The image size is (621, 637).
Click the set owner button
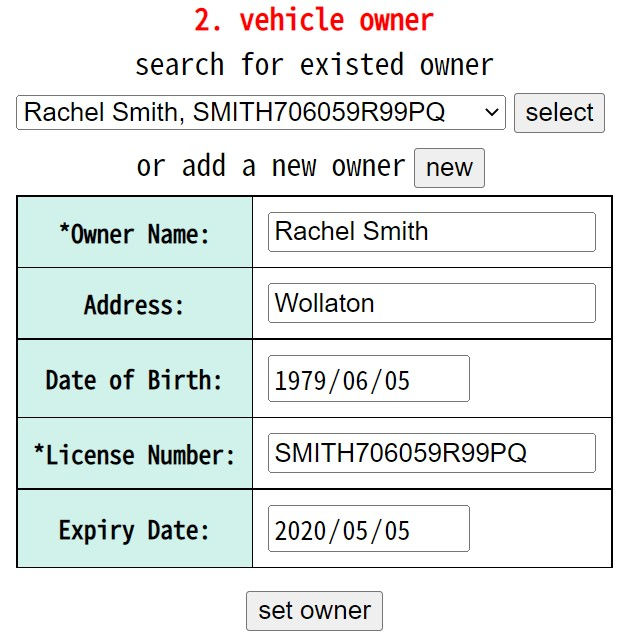pos(314,611)
